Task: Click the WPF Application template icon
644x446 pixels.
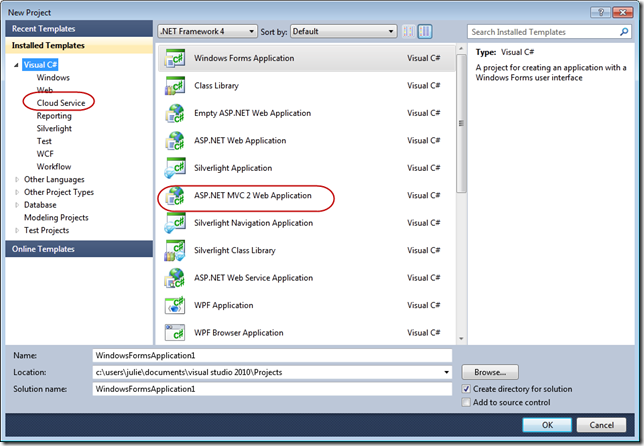Action: pos(175,306)
